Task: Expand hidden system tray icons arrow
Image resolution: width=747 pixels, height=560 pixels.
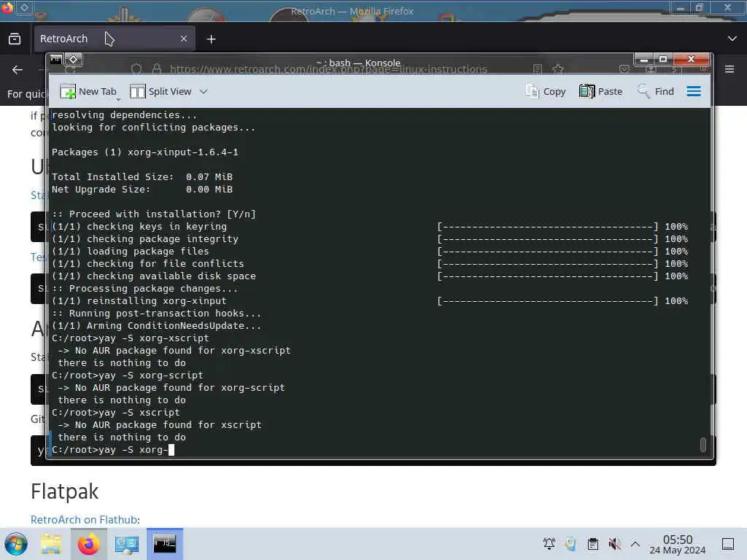Action: coord(635,544)
